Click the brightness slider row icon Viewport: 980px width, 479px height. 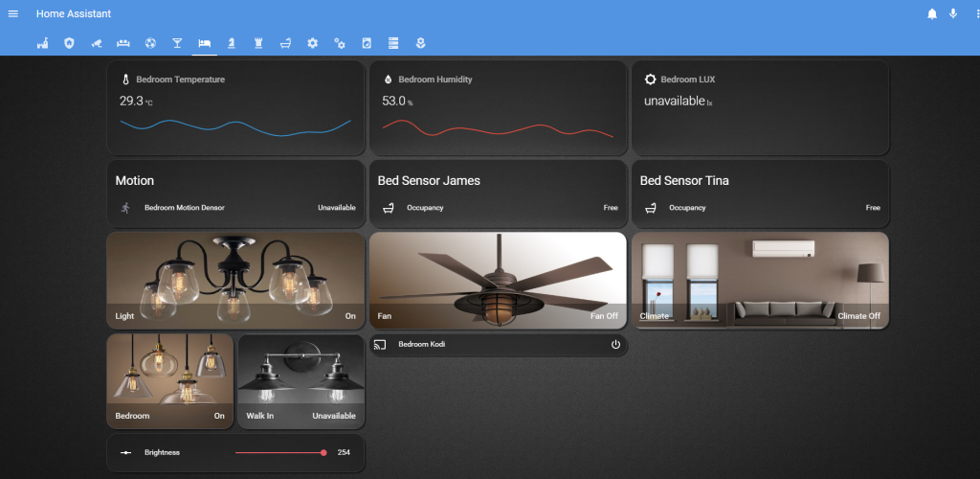pyautogui.click(x=125, y=452)
